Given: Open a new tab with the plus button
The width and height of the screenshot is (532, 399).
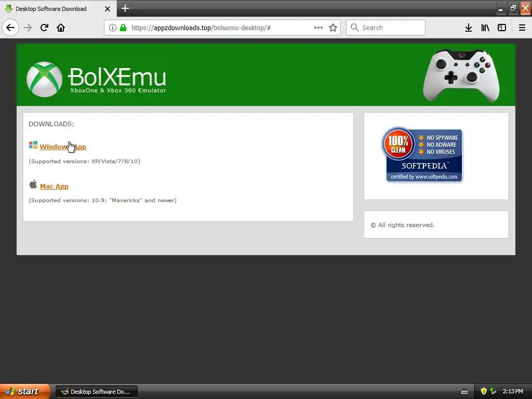Looking at the screenshot, I should coord(125,8).
